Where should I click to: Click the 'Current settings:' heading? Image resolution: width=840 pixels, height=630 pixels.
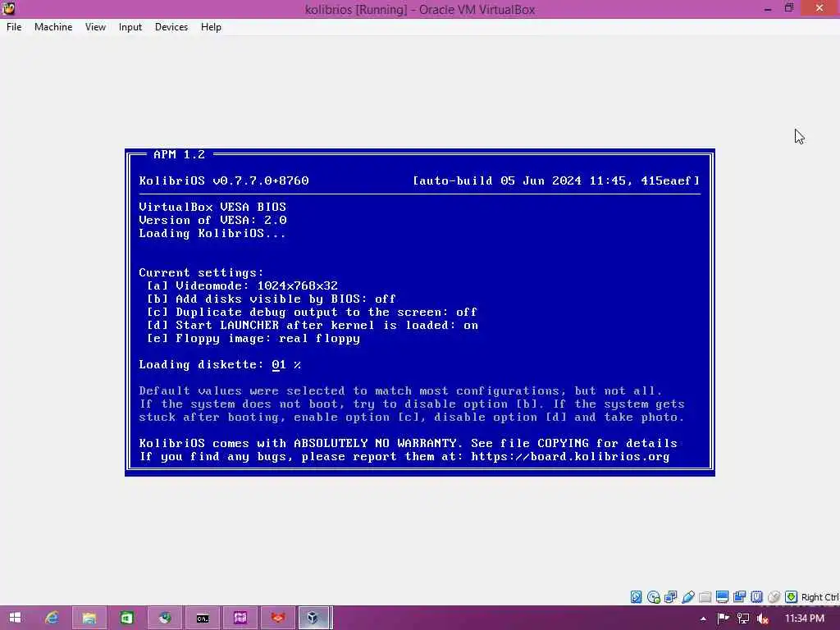pyautogui.click(x=201, y=272)
